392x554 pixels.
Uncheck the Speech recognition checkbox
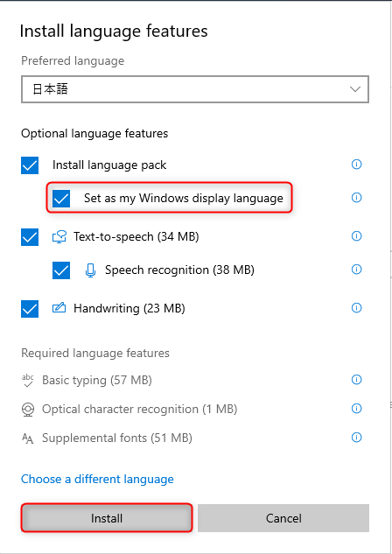click(61, 270)
